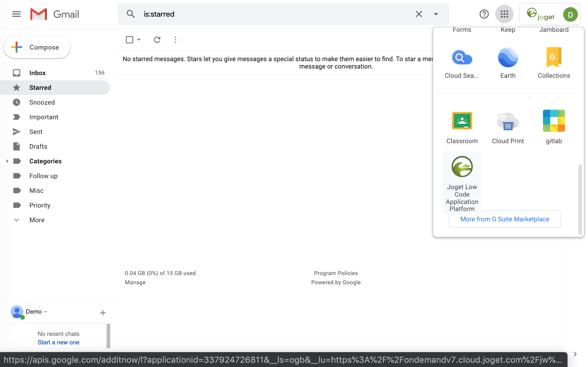
Task: Open the Program Policies link
Action: (x=336, y=273)
